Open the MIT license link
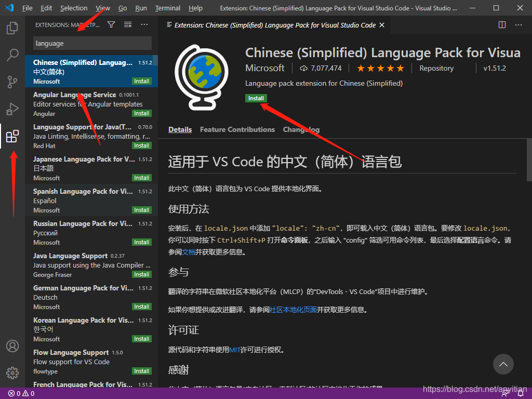Image resolution: width=532 pixels, height=399 pixels. [x=235, y=350]
